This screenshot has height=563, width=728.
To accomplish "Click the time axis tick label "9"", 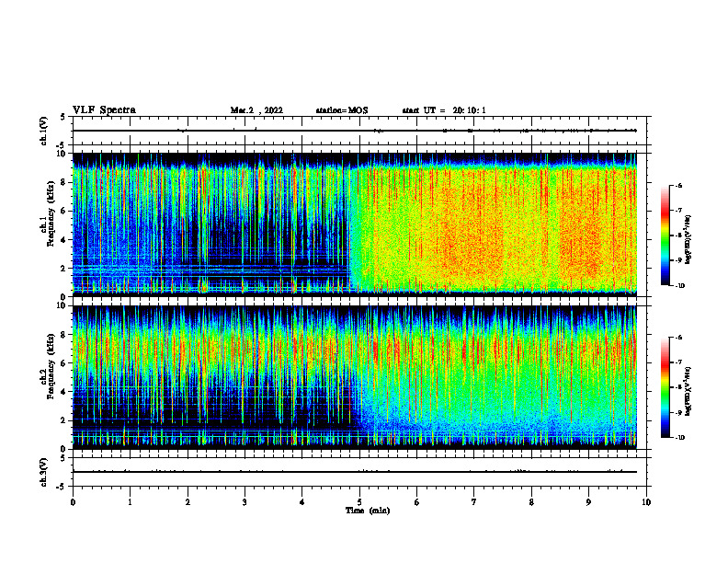I will (588, 502).
